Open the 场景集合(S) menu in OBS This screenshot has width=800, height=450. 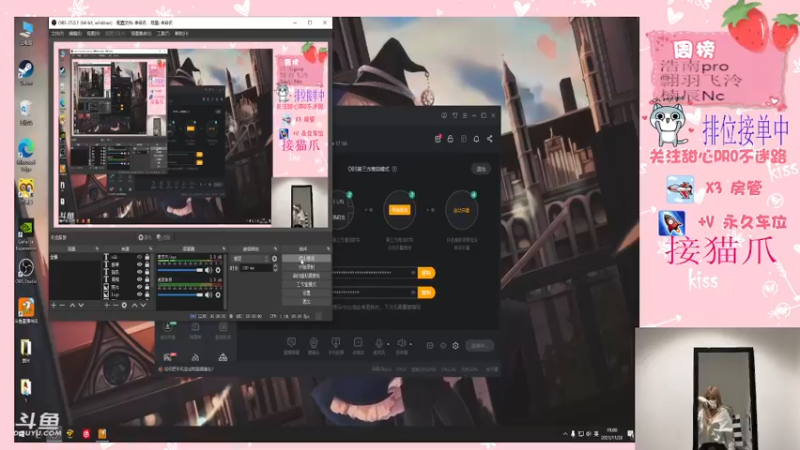141,34
